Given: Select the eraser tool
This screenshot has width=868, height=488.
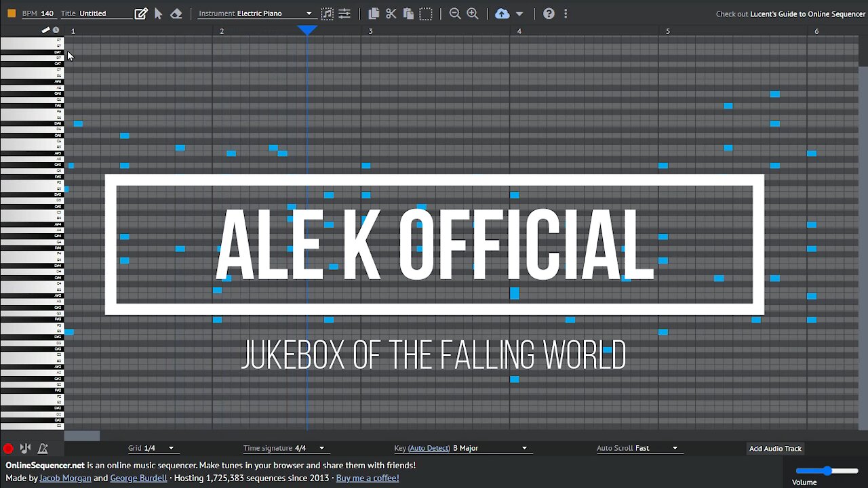Looking at the screenshot, I should [176, 14].
